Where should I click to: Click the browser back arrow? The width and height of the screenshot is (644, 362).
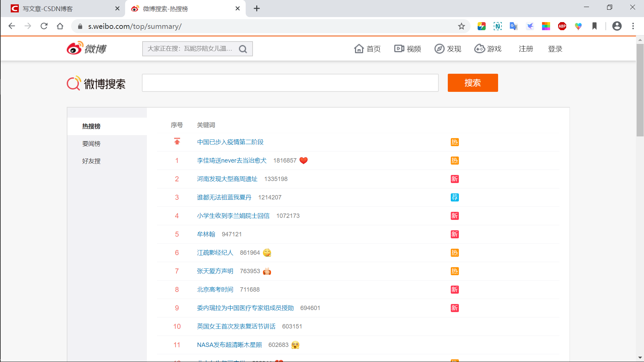click(x=12, y=26)
